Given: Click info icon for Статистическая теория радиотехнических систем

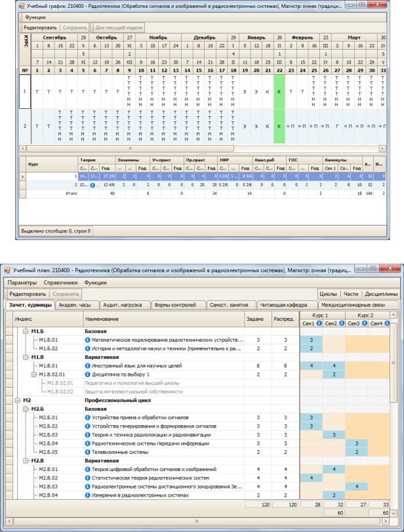Looking at the screenshot, I should pos(87,478).
